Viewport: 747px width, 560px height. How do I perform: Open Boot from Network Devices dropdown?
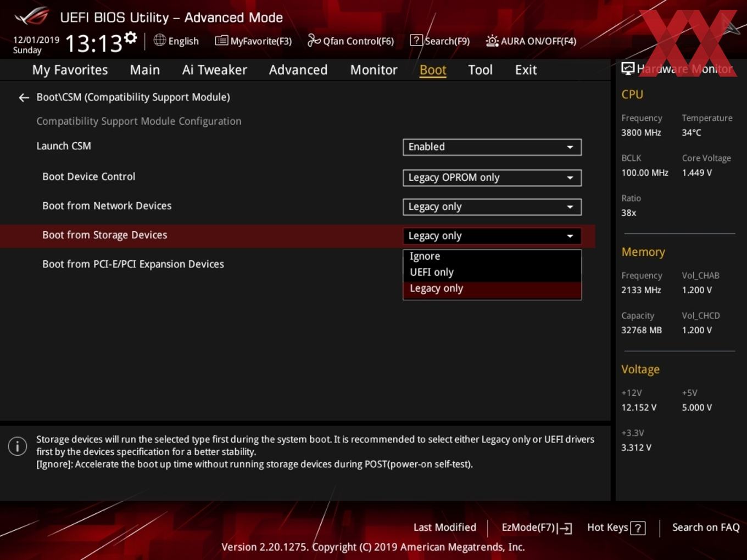[492, 207]
